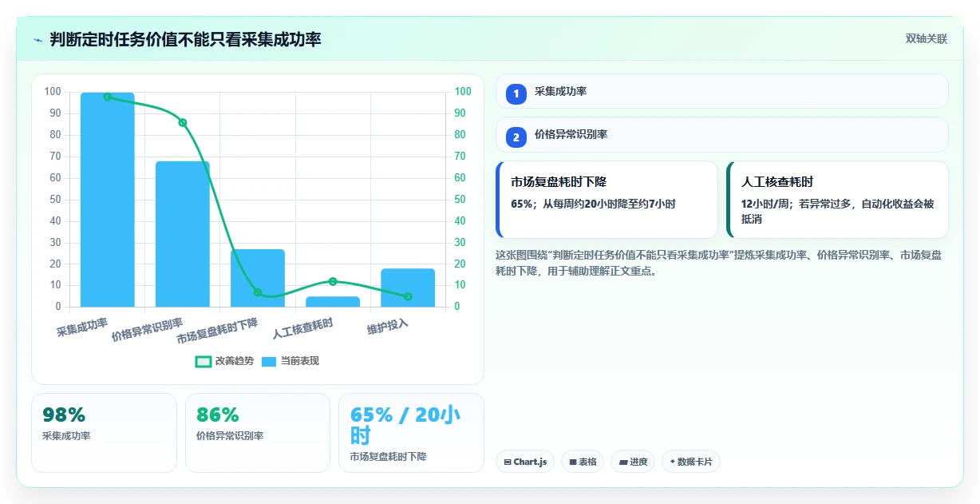Screen dimensions: 980x504
Task: Click the icon in the Chart.js chip
Action: (x=508, y=462)
